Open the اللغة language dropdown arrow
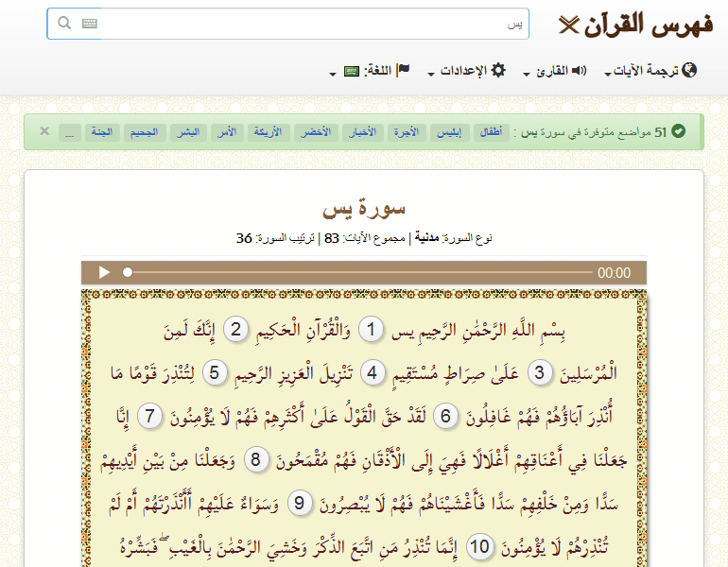 [333, 74]
